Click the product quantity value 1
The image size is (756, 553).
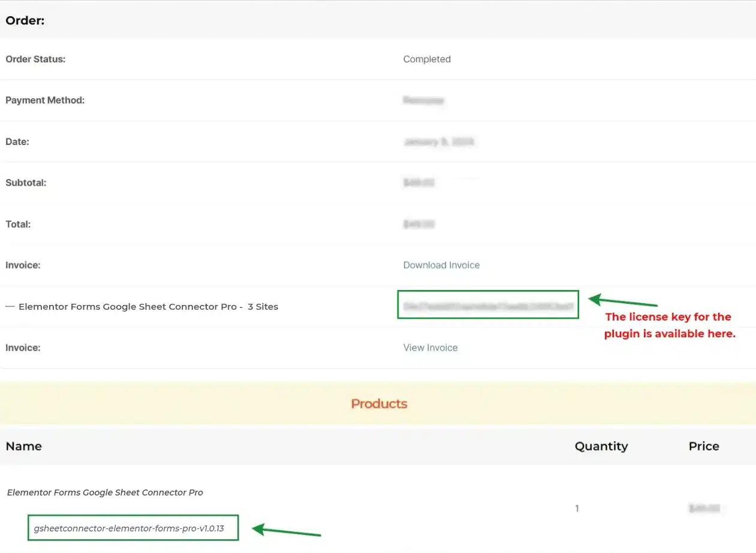coord(577,509)
